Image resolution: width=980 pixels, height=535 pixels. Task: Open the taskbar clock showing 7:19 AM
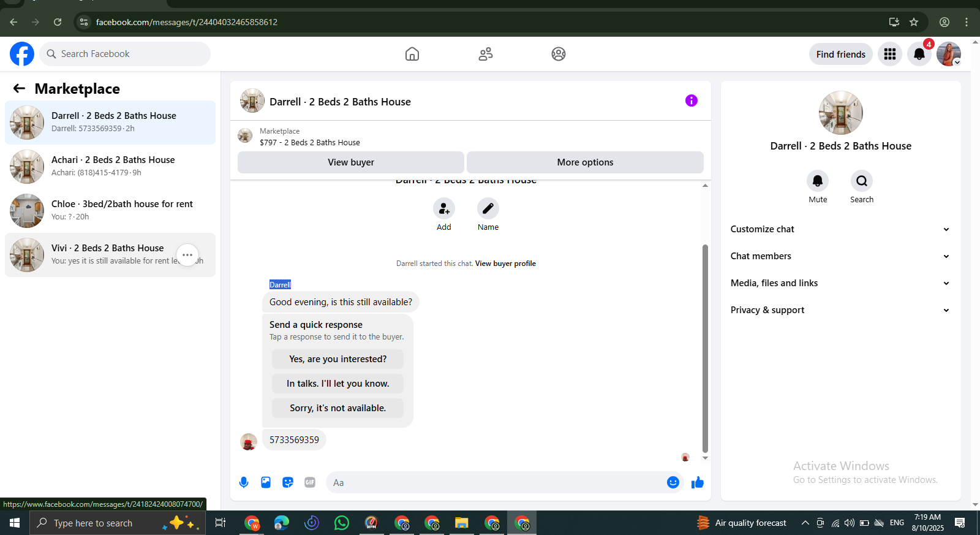pyautogui.click(x=927, y=523)
